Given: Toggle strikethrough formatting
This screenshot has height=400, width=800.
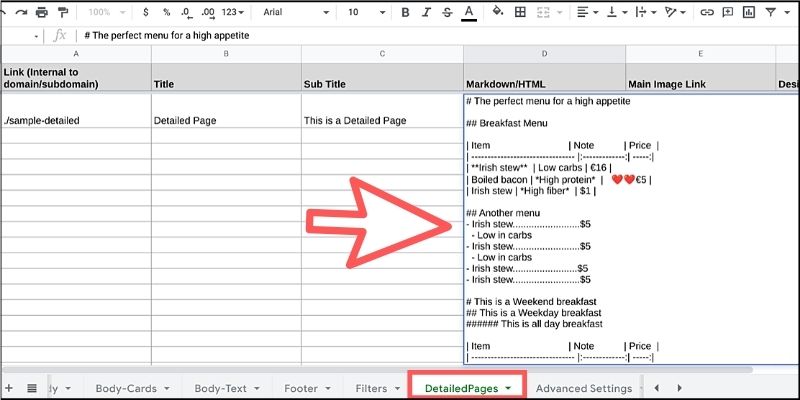Looking at the screenshot, I should tap(446, 13).
